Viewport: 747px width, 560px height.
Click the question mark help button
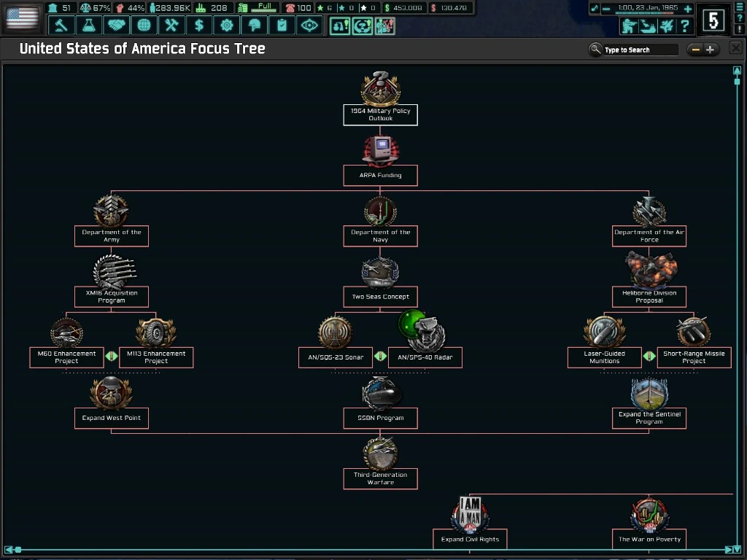click(x=684, y=28)
